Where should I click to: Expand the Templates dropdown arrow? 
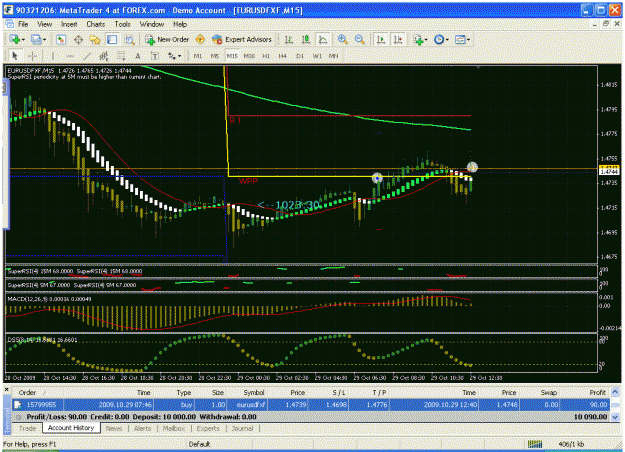469,39
